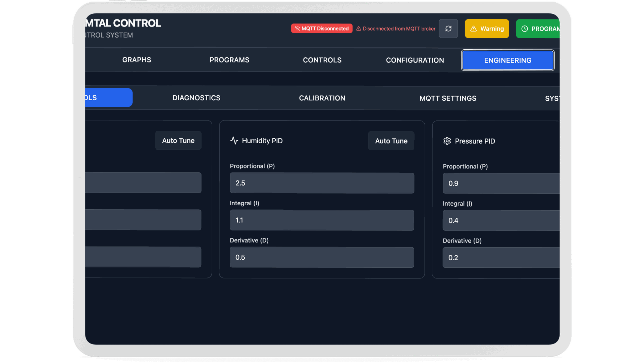
Task: Click the triangle icon on the yellow Warning button
Action: (x=473, y=29)
